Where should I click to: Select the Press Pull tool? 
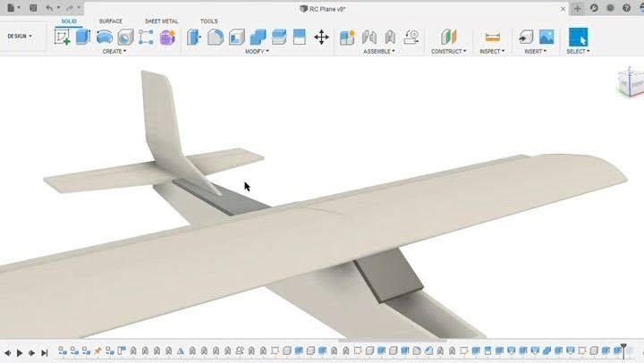[194, 37]
